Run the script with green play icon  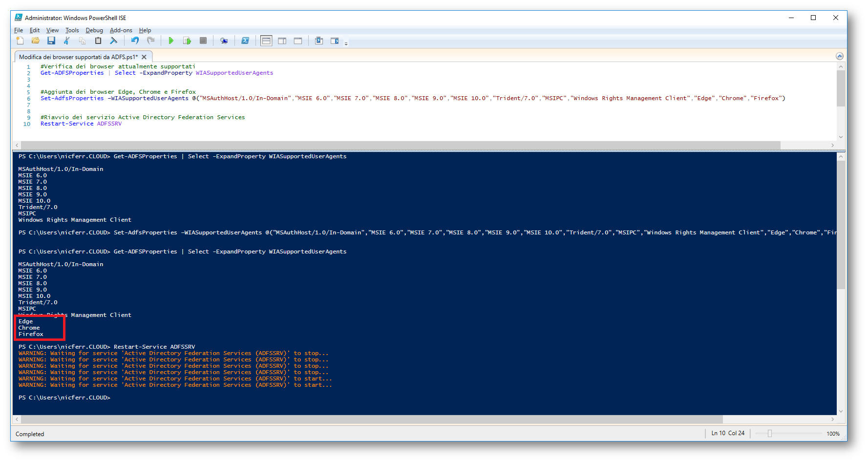[171, 41]
